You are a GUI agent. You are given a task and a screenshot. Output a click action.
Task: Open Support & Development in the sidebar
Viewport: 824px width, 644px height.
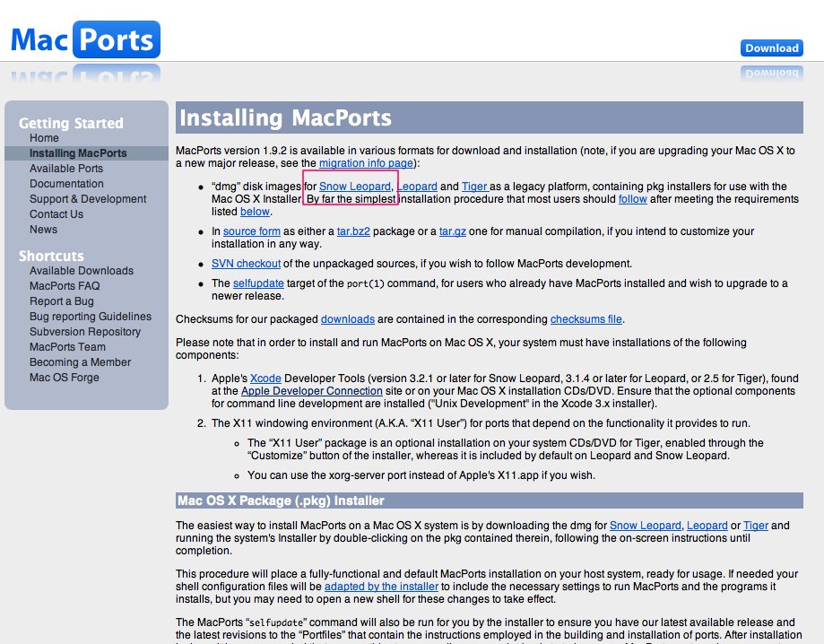click(x=88, y=199)
